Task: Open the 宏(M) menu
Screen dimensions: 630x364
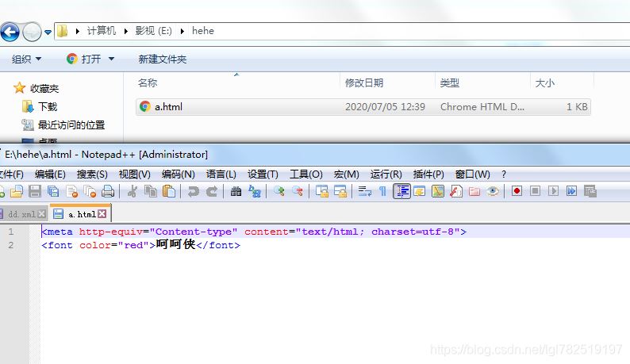Action: point(346,174)
